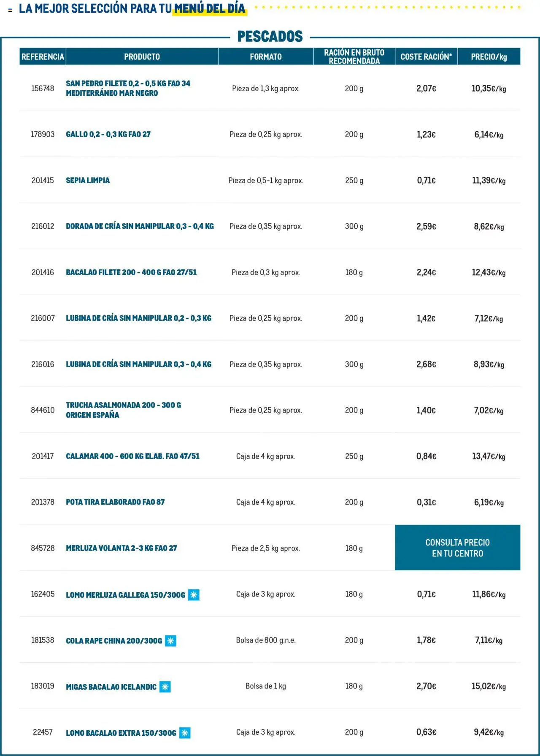Click the Precio/kg column header

point(489,57)
